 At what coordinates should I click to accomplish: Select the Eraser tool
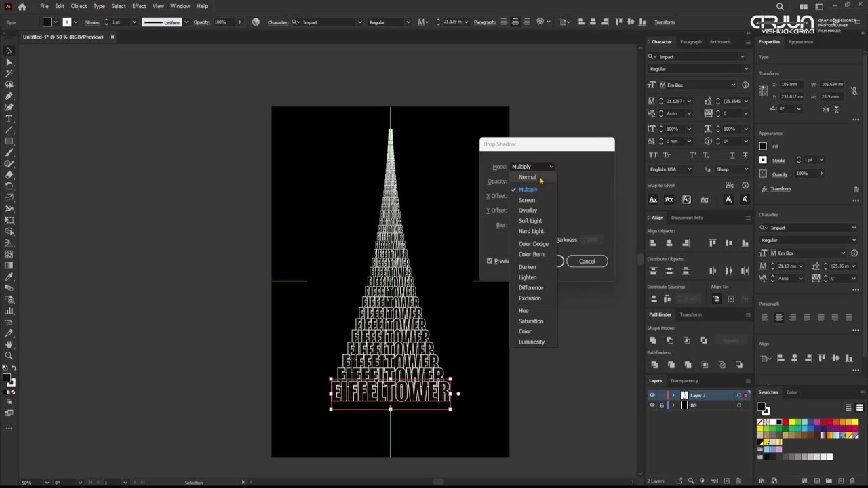9,175
